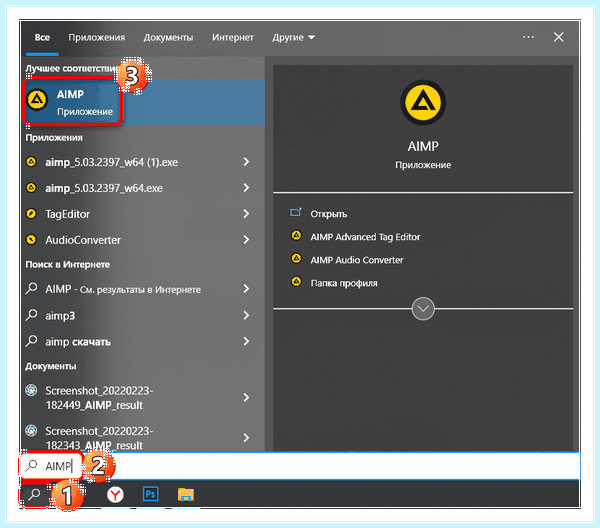Expand arrow next to aimp_5.03.2397_w64.exe
Screen dimensions: 600x528
pyautogui.click(x=246, y=188)
